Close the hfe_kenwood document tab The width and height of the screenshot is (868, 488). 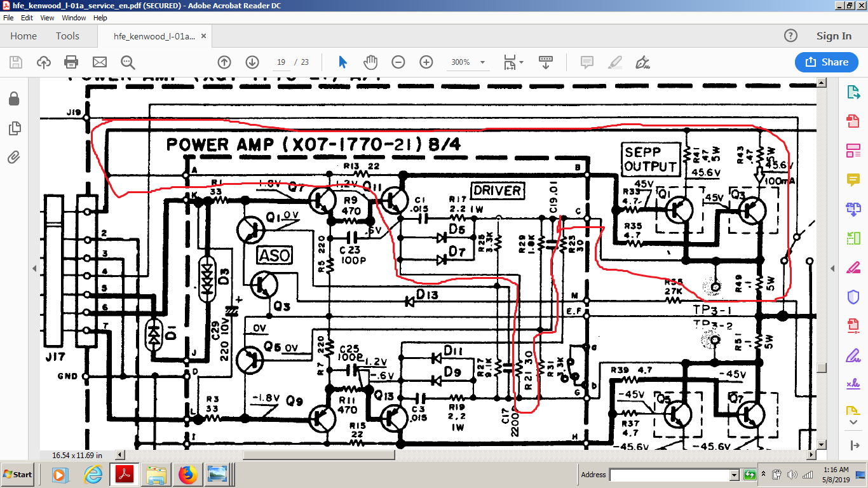click(x=204, y=36)
